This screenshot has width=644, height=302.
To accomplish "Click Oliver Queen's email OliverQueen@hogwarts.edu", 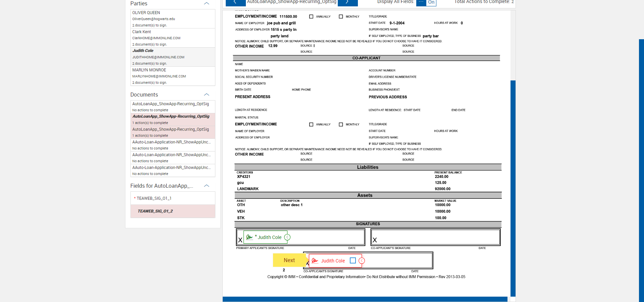I will (154, 19).
